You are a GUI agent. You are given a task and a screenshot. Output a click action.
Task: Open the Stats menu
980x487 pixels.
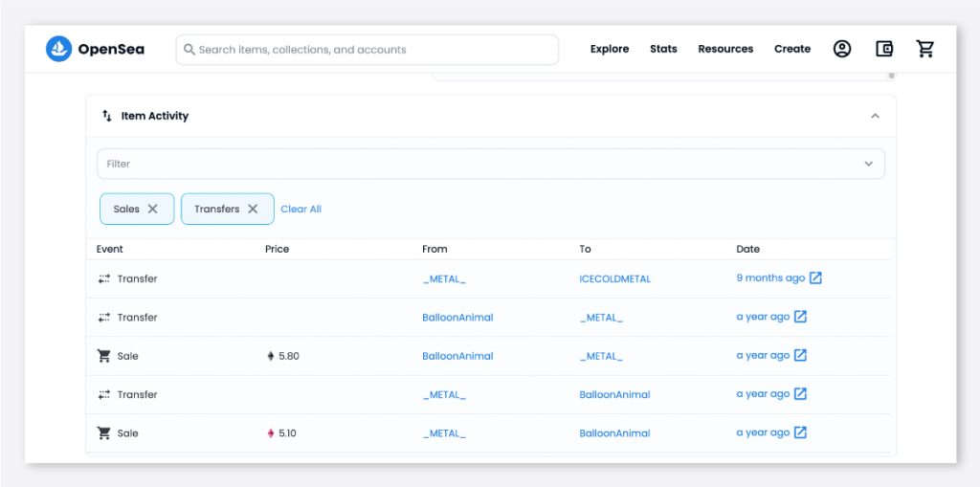663,49
